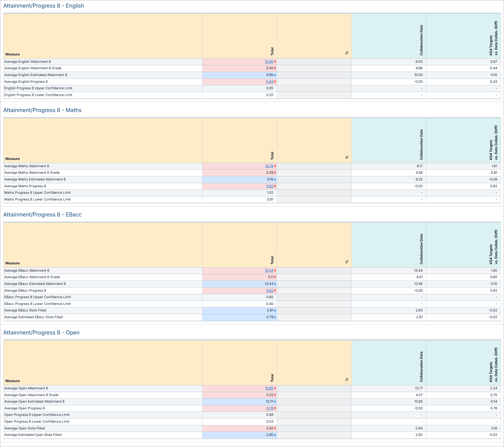Open the 0.82 Maths Progress 8 link
This screenshot has width=504, height=447.
pos(270,186)
